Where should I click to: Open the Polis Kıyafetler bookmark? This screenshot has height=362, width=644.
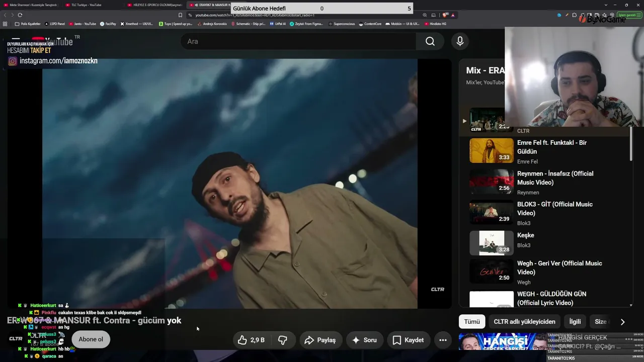click(28, 24)
